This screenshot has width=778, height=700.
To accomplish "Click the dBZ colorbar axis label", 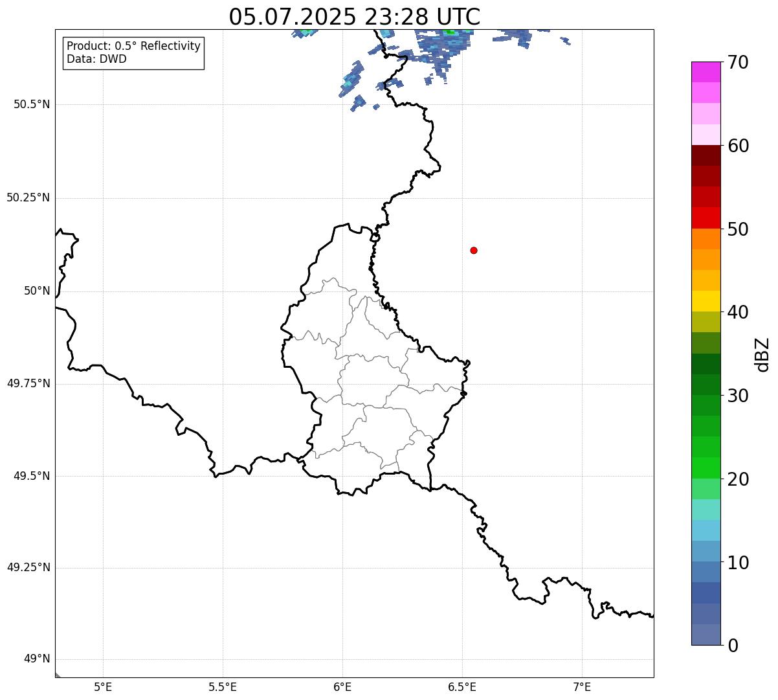I will [762, 354].
